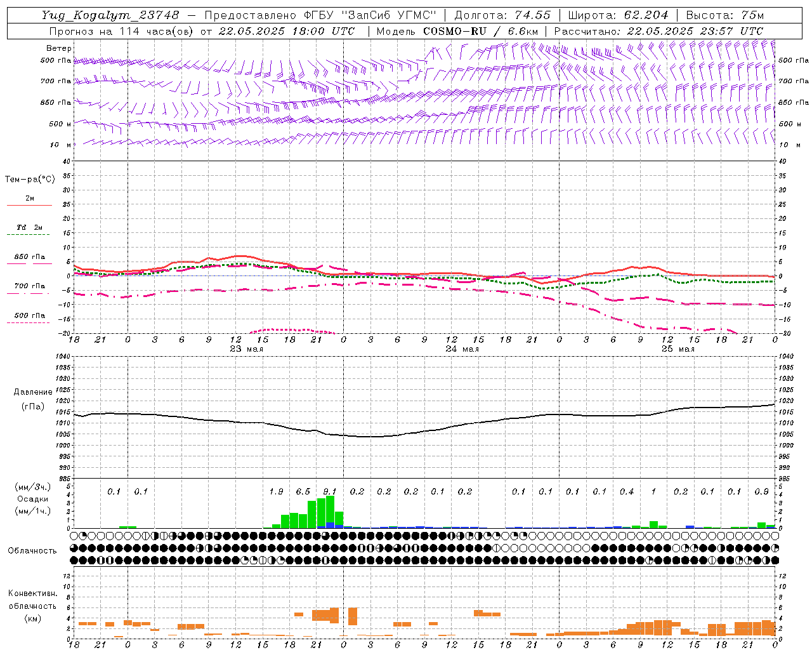The height and width of the screenshot is (650, 812).
Task: Click the Td 2м dew point legend entry
Action: (x=30, y=227)
